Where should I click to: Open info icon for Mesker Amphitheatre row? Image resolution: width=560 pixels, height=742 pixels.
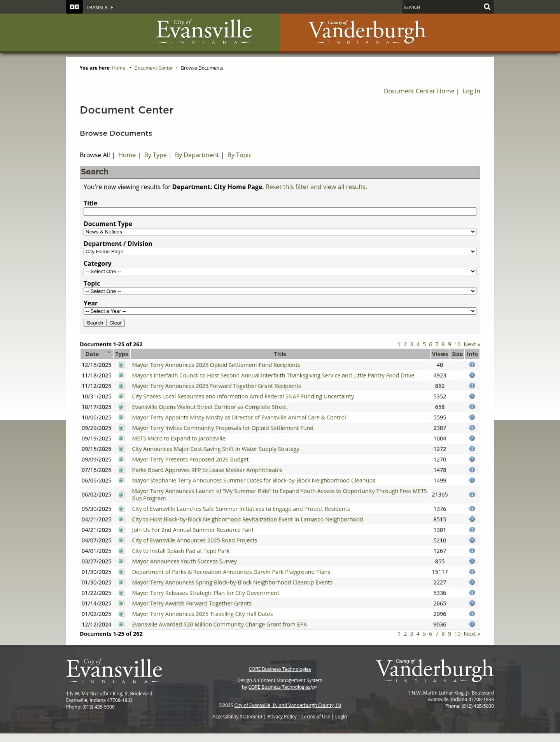click(472, 470)
